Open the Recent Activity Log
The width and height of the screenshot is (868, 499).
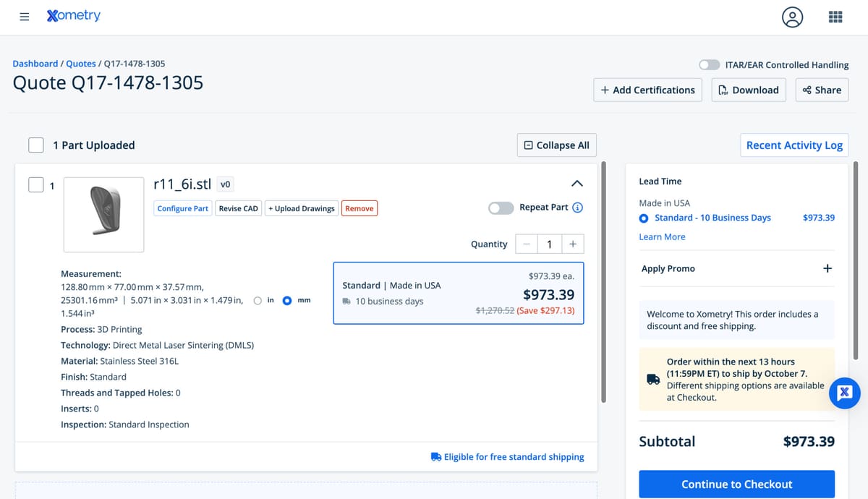(x=794, y=145)
